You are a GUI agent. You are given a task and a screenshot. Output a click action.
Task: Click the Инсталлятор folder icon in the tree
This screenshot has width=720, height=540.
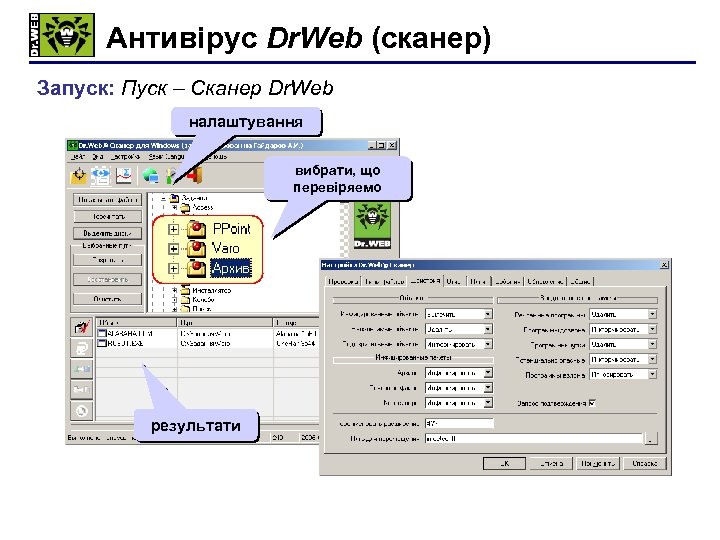click(185, 290)
